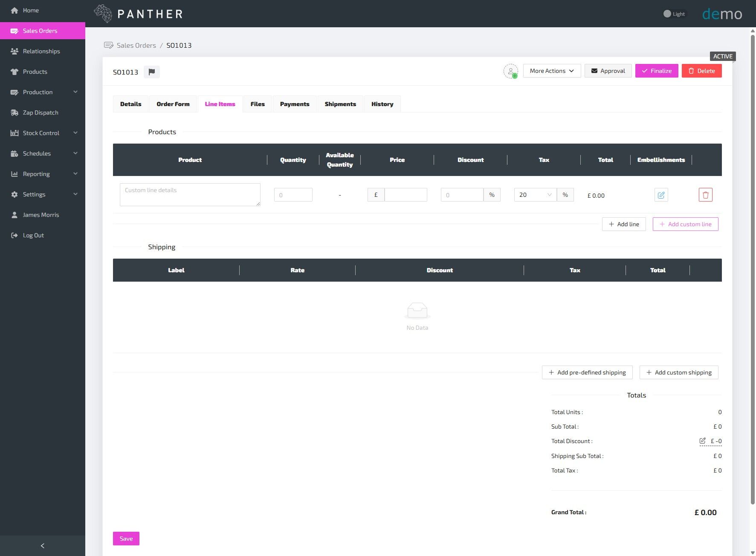Click Add pre-defined shipping button
The width and height of the screenshot is (756, 556).
click(587, 372)
